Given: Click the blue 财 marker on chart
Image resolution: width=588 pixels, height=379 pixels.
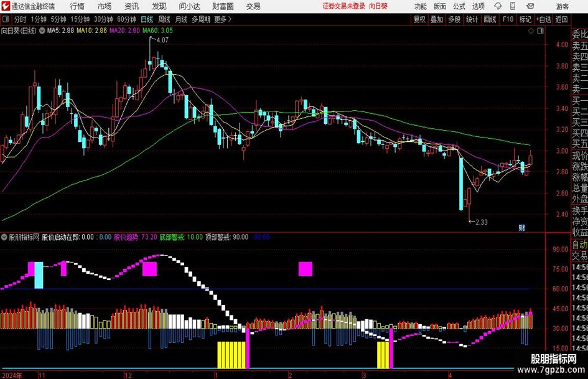Looking at the screenshot, I should (521, 228).
